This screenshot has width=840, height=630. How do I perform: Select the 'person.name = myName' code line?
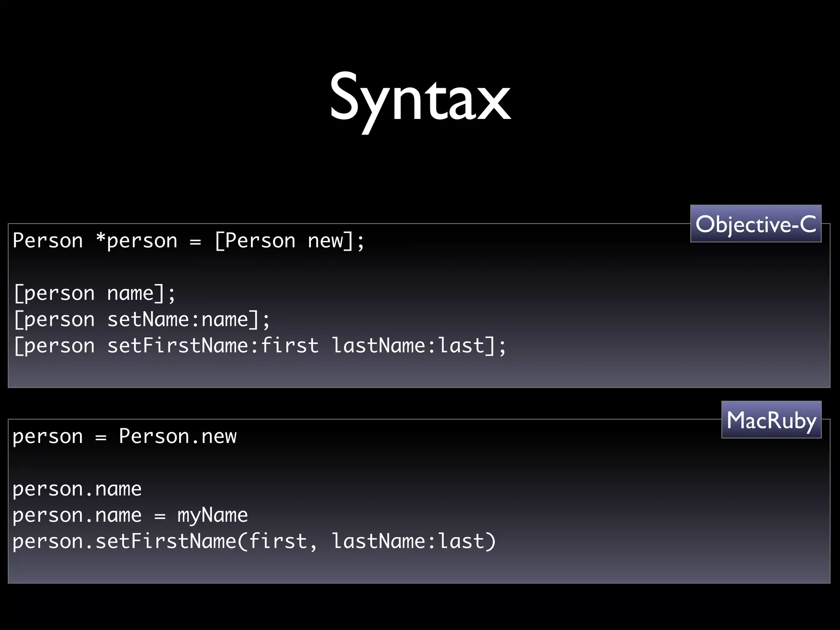point(130,516)
